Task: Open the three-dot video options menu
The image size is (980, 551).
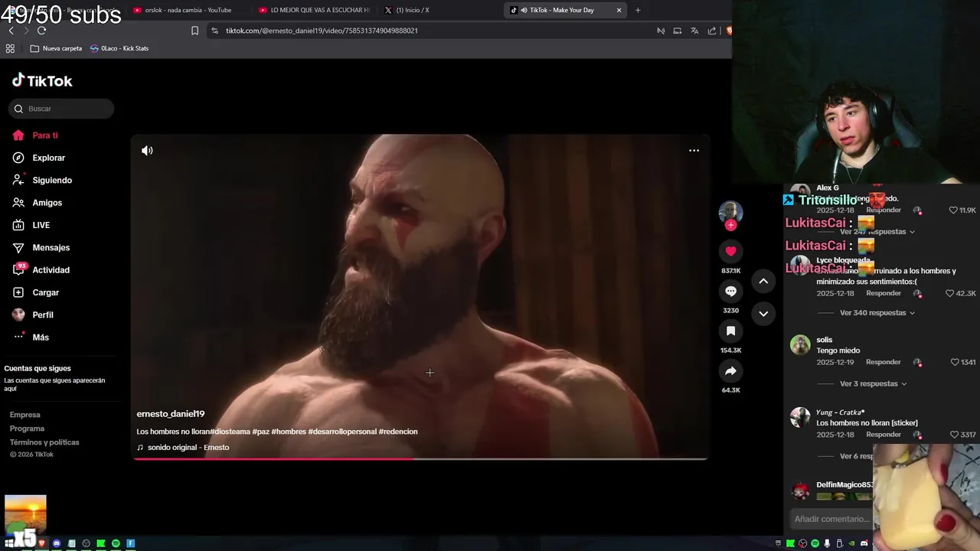Action: [x=694, y=151]
